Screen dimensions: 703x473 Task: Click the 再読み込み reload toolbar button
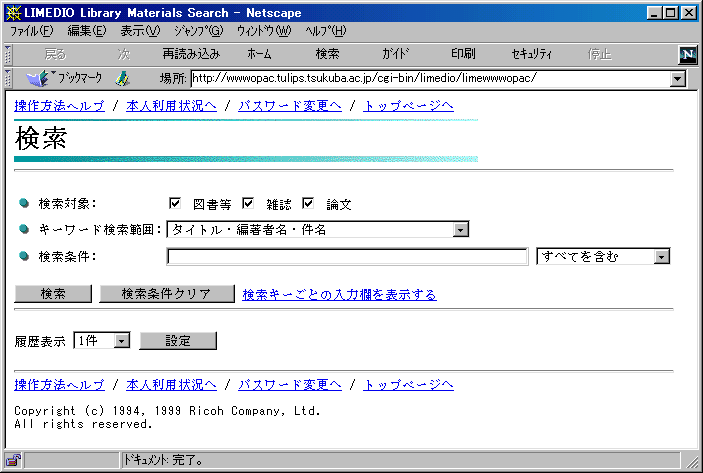(x=191, y=54)
